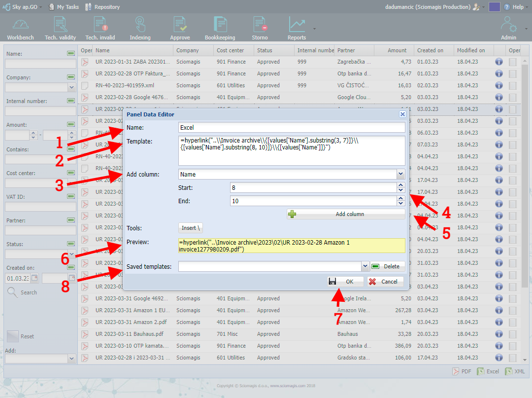Open calendar picker for Created on start date

[x=34, y=278]
